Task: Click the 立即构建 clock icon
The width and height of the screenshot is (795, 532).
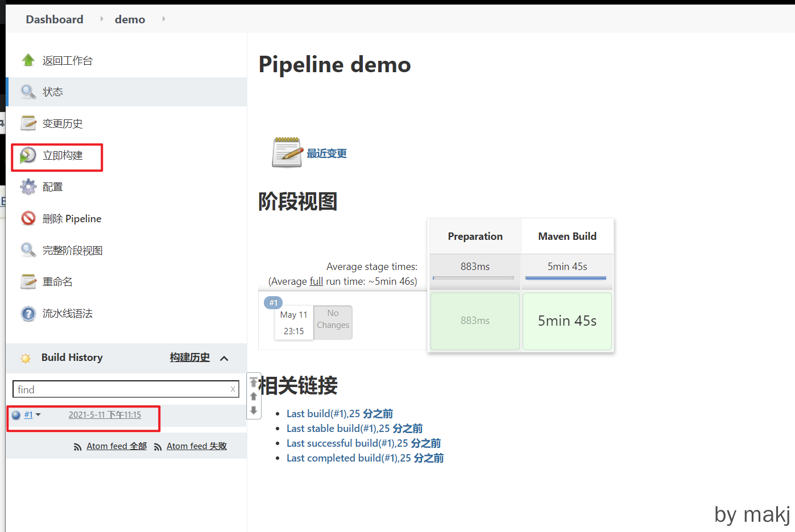Action: (x=28, y=155)
